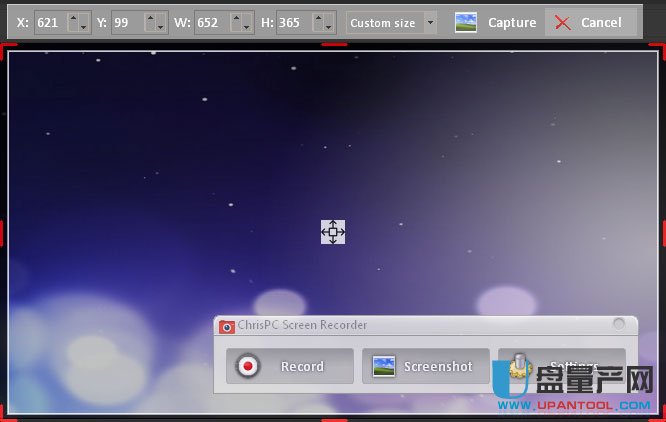Increase the X position value
Screen dimensions: 666x422
(72, 17)
